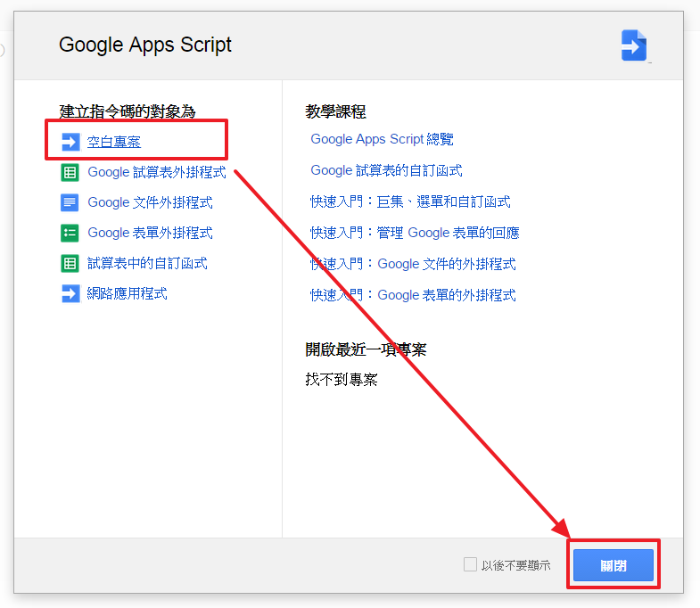Click the arrow icon beside 網路應用程式
700x608 pixels.
coord(70,294)
